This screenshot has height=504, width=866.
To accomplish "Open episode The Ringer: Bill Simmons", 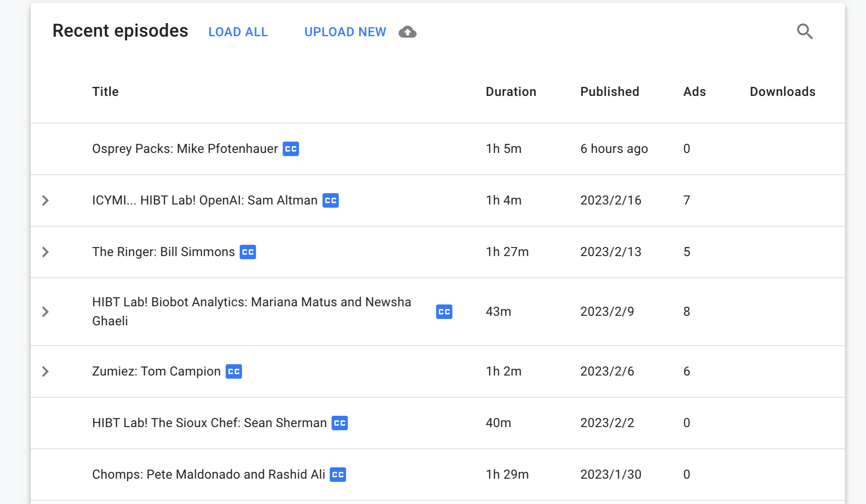I will click(164, 252).
